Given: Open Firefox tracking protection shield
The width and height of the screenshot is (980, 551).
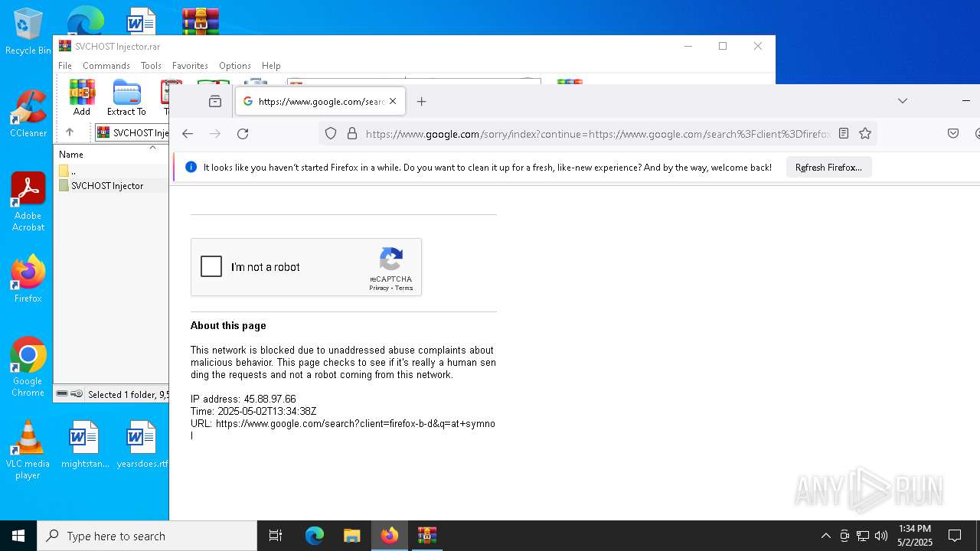Looking at the screenshot, I should 331,133.
